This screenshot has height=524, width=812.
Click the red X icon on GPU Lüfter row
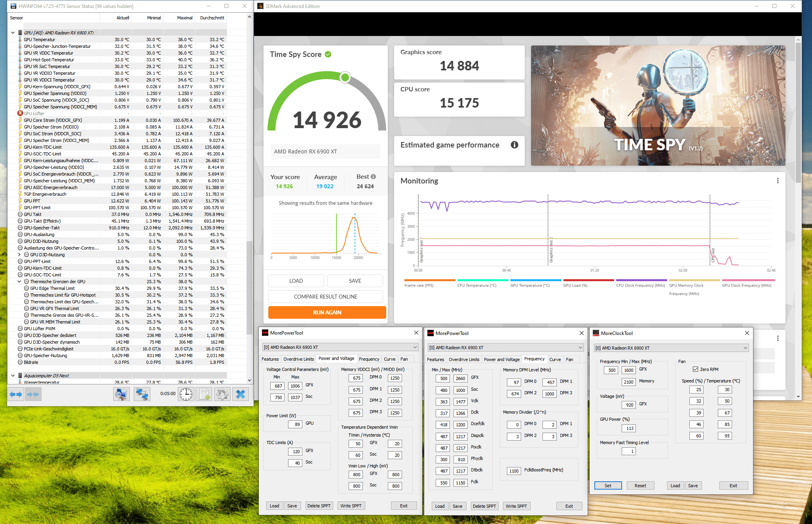20,113
